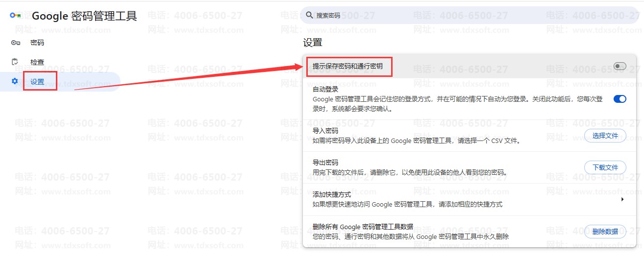644x259 pixels.
Task: Click the 提示保存密码和通行密钥 label
Action: coord(347,66)
